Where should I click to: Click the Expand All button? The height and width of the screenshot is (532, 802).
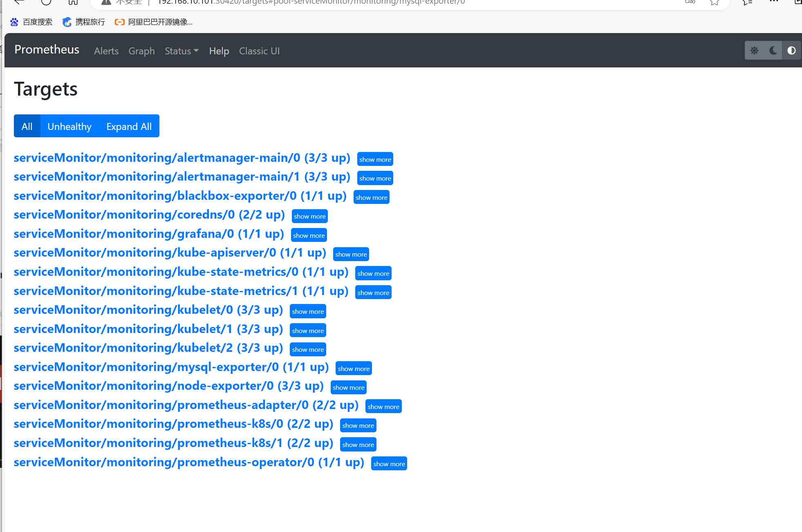tap(129, 126)
